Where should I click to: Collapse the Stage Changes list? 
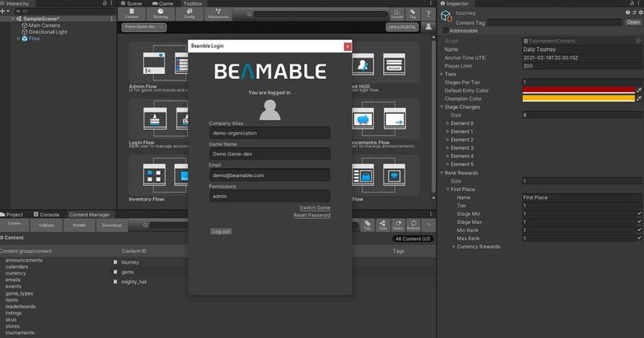(x=442, y=107)
